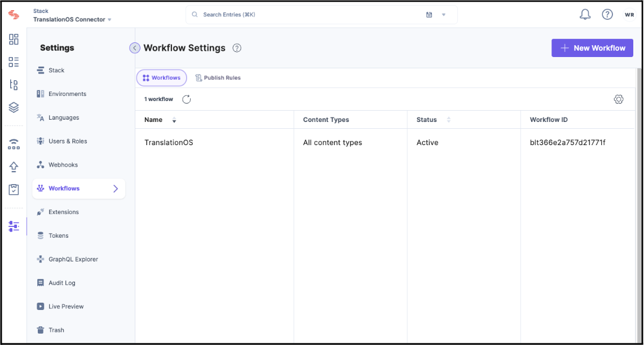Expand the Workflows menu chevron

[x=116, y=189]
